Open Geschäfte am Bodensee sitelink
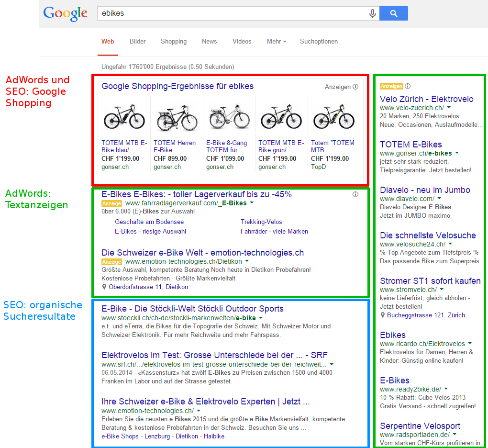Image resolution: width=488 pixels, height=448 pixels. pos(149,222)
